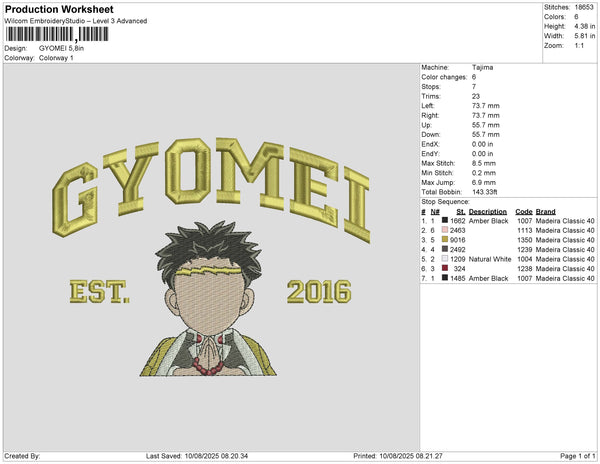Click the Machine value 'Tajima'

(x=483, y=67)
